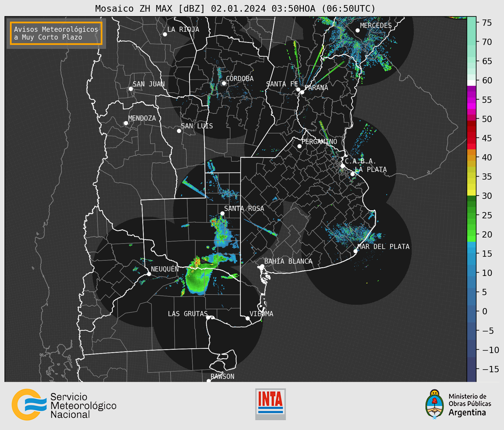Click the 75 value on the color scale
This screenshot has height=430, width=504.
pos(487,23)
